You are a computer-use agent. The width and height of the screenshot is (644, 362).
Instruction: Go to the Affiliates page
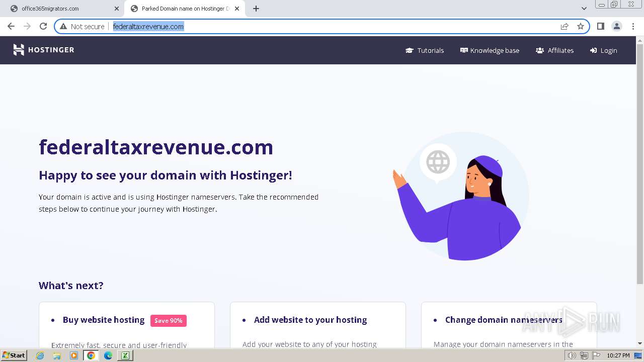tap(554, 50)
